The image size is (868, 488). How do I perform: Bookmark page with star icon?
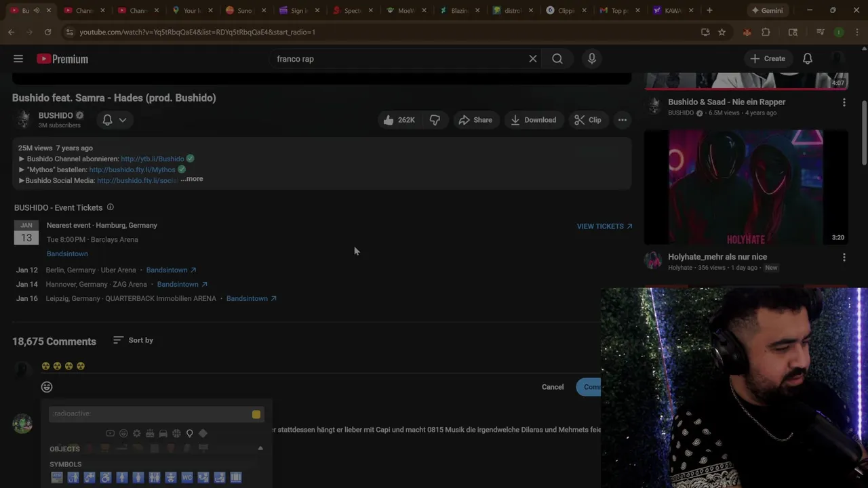tap(722, 32)
